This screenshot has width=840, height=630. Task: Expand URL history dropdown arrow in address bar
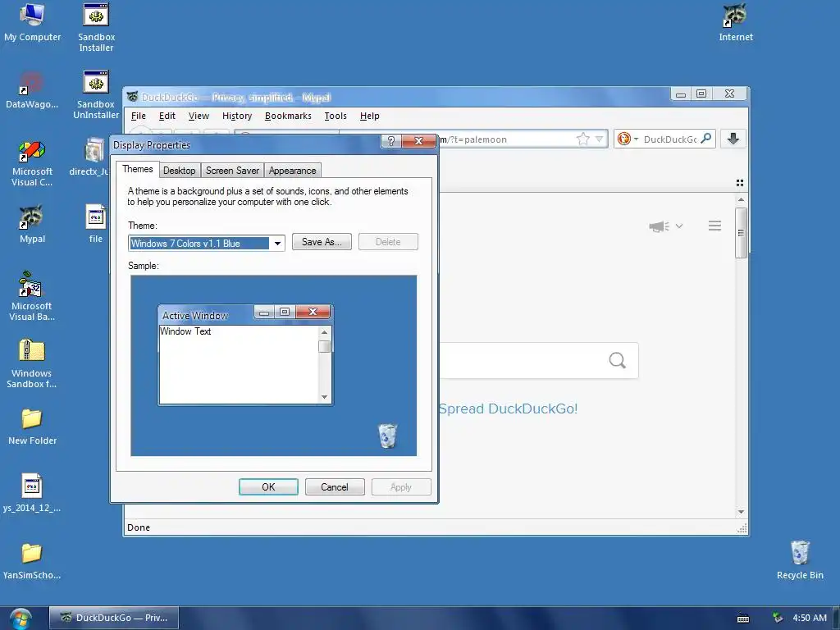coord(600,139)
